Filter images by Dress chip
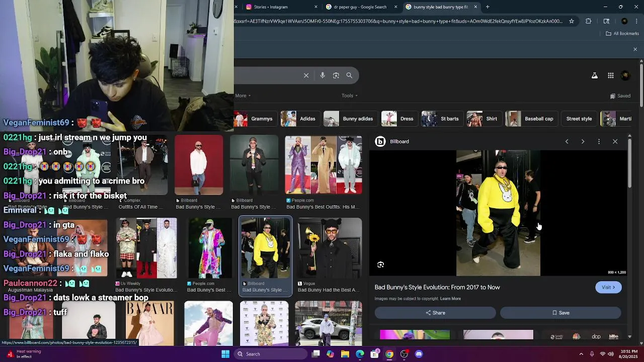This screenshot has width=644, height=362. [x=399, y=119]
